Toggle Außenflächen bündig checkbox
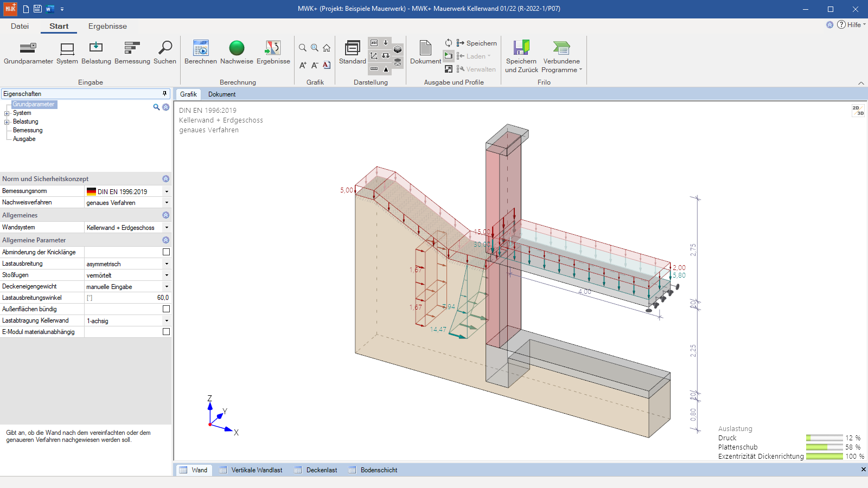This screenshot has width=868, height=488. click(166, 309)
